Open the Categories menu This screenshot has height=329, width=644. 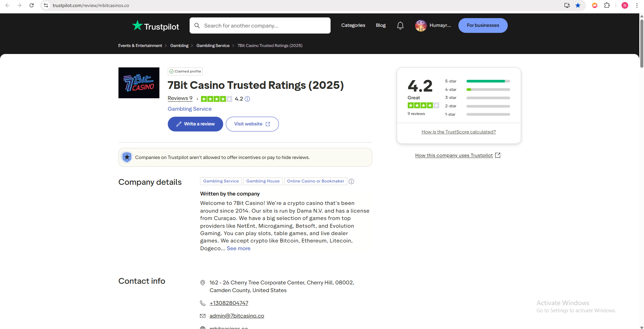(x=353, y=25)
